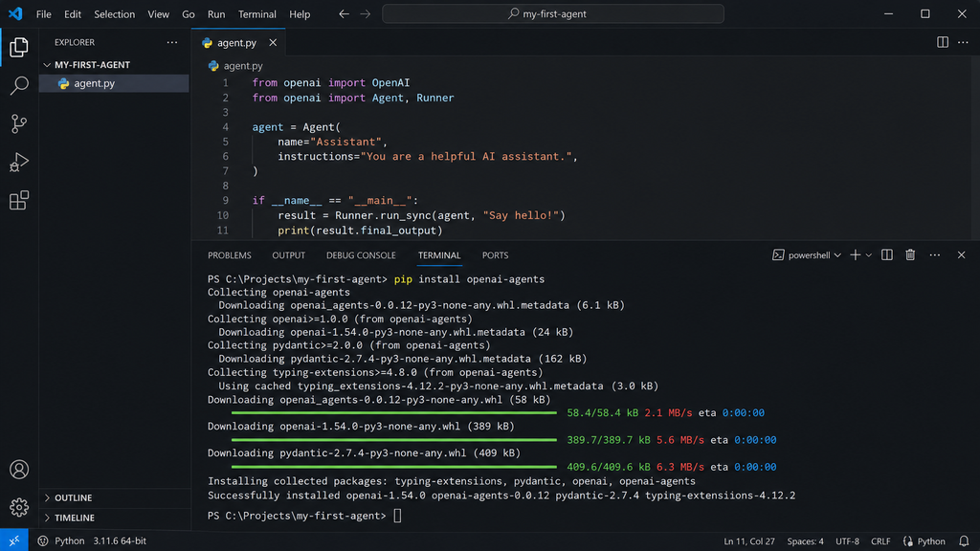The image size is (980, 551).
Task: Change line endings via CRLF status item
Action: [880, 541]
